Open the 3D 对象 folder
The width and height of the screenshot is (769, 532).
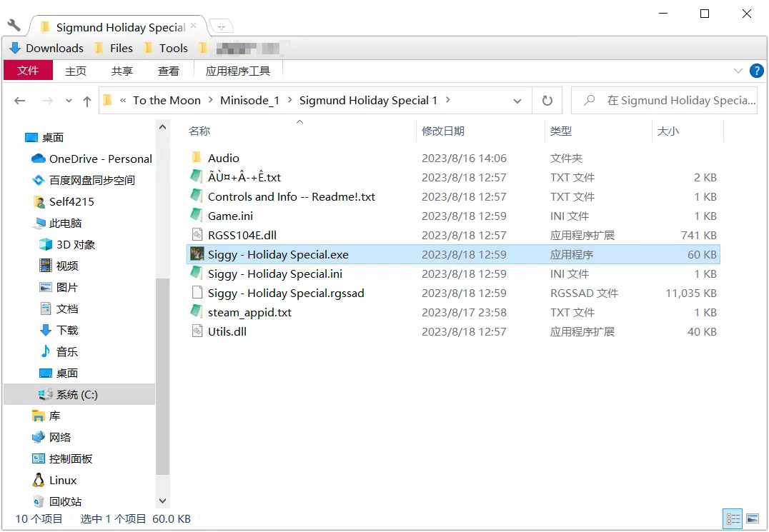pos(67,244)
